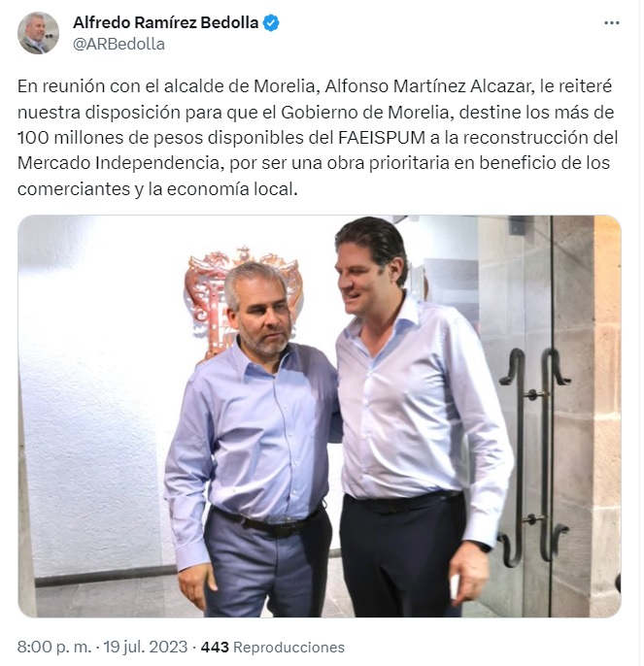View the 443 Reproducciones count
Screen dimensions: 644x666
pyautogui.click(x=273, y=647)
